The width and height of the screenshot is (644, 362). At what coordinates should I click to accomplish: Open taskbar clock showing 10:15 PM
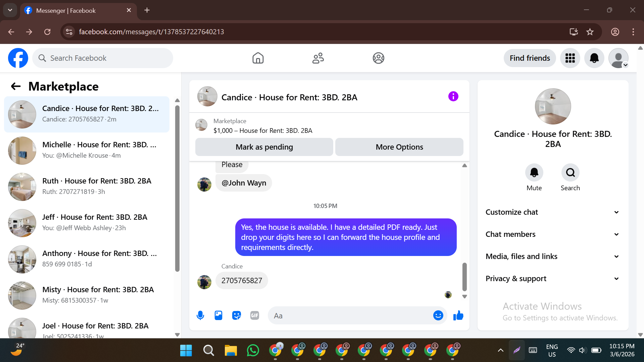tap(622, 350)
